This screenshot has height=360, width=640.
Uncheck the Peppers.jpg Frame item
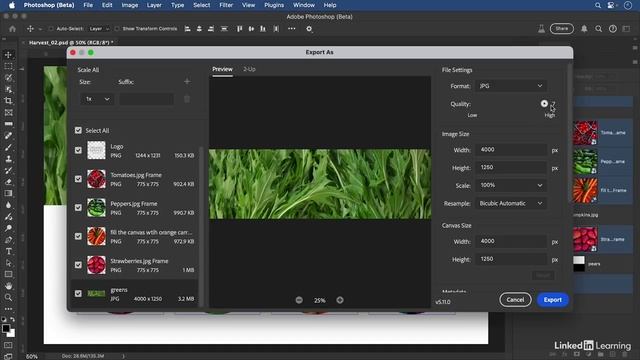[x=78, y=207]
